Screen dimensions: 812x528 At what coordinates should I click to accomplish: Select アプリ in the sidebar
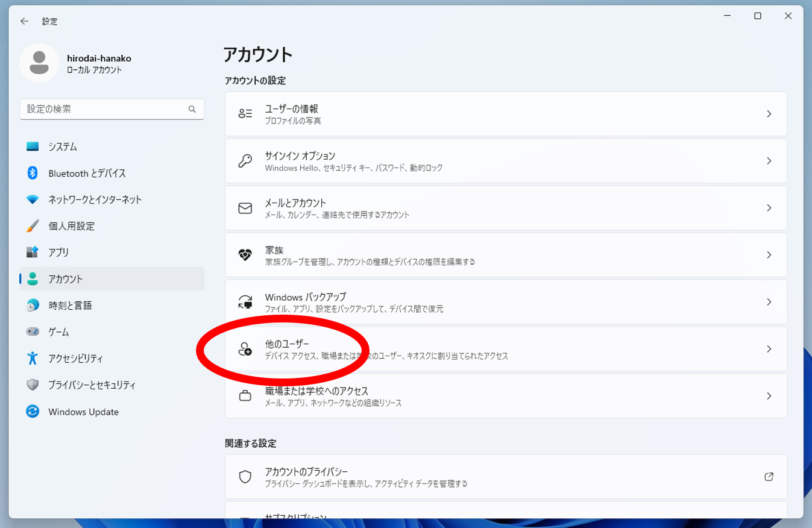pos(112,253)
